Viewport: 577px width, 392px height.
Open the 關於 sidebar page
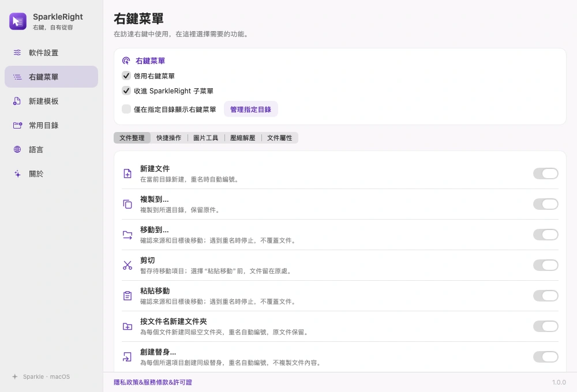tap(51, 174)
